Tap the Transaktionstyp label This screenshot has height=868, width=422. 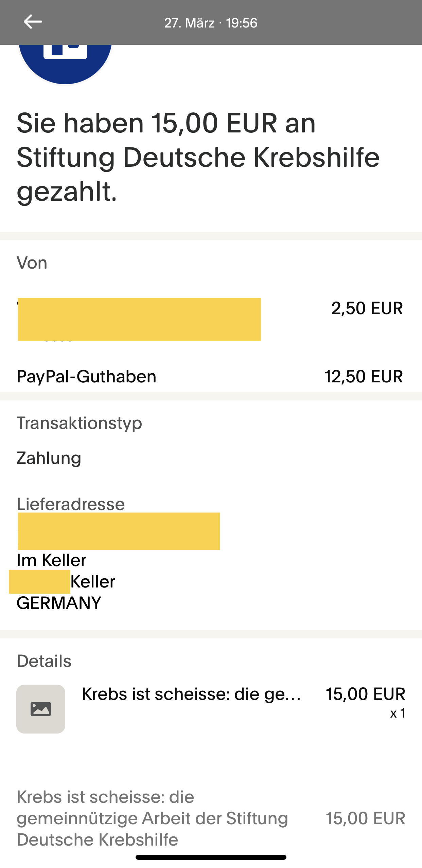80,423
